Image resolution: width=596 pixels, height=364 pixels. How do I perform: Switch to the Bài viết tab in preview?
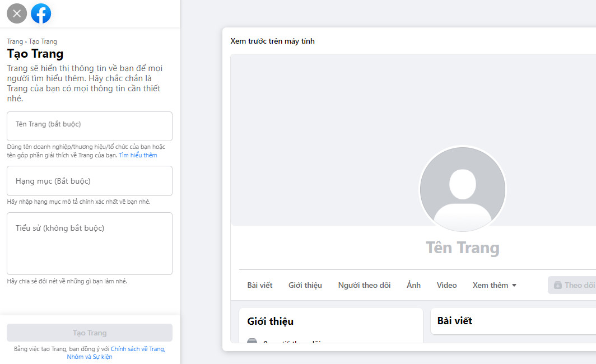[260, 286]
